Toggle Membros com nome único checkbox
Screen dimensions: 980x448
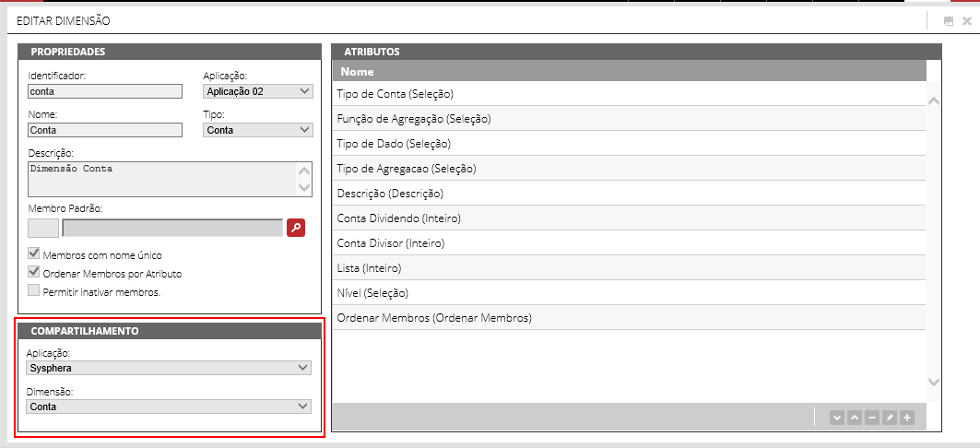34,253
